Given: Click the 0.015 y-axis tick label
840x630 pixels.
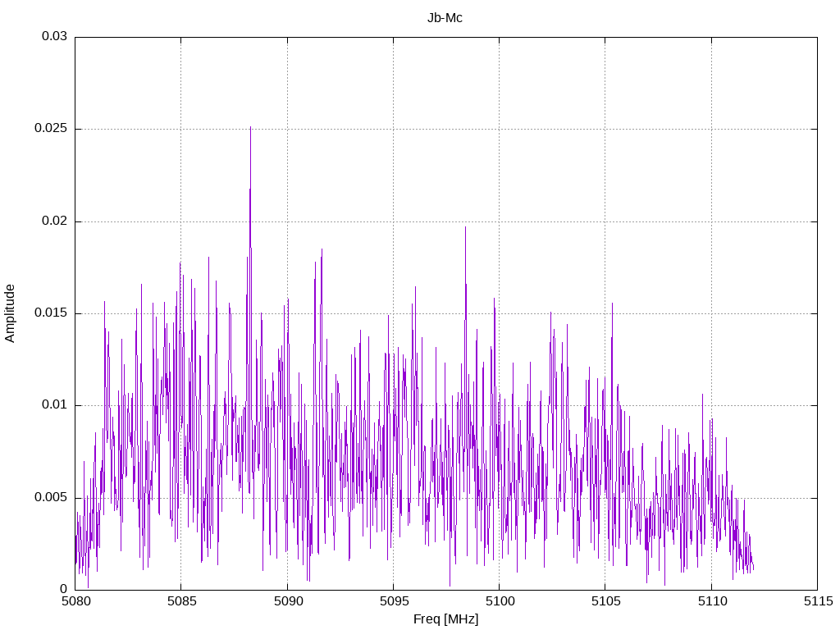Looking at the screenshot, I should [52, 313].
